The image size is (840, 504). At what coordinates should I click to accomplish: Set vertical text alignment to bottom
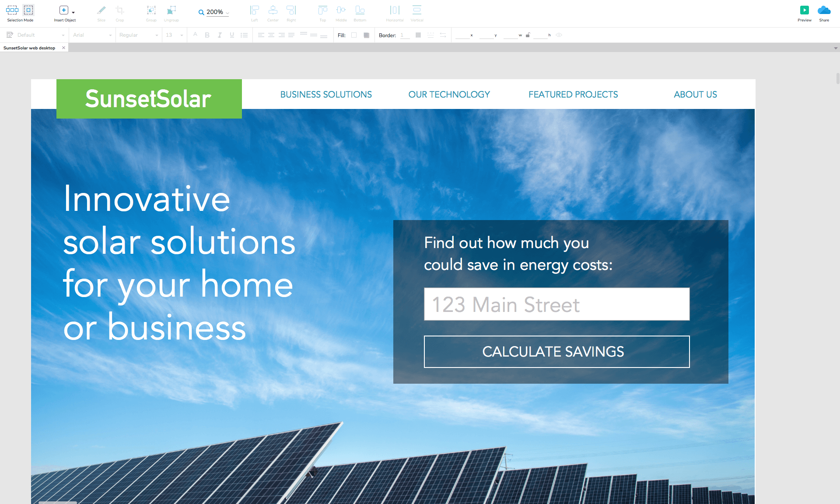point(324,36)
